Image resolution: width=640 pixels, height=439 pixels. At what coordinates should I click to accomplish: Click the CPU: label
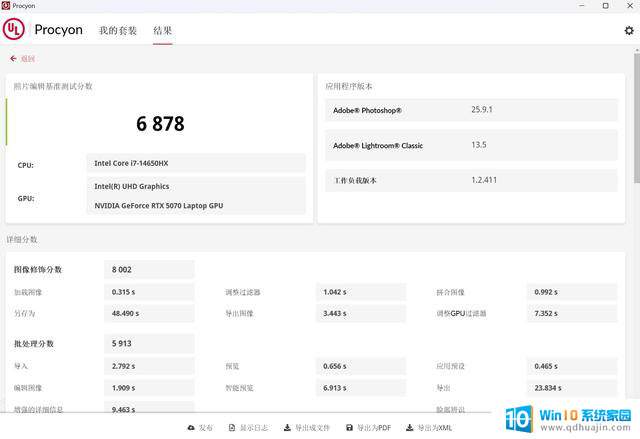coord(26,165)
